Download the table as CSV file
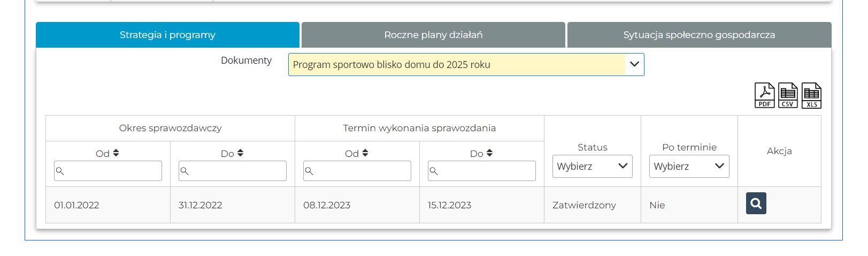Screen dimensions: 868x256 [788, 96]
